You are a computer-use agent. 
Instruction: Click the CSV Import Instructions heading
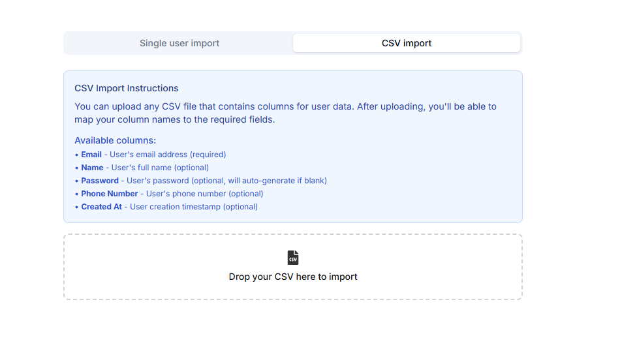127,88
